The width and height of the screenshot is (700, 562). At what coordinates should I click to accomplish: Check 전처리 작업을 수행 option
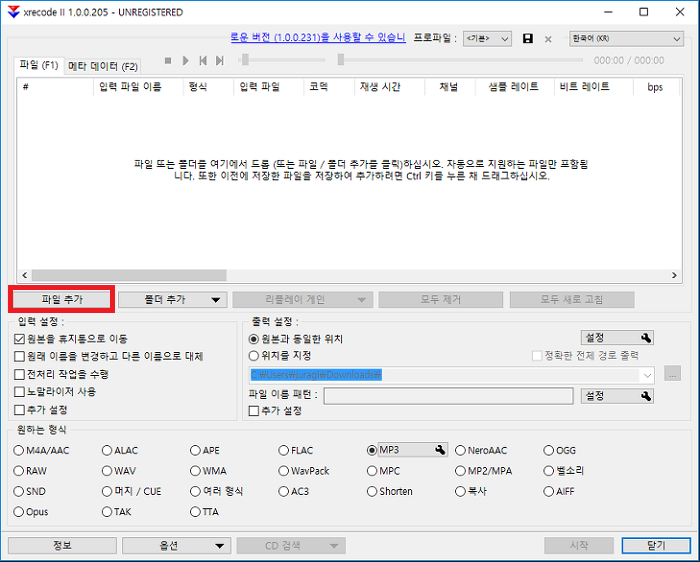coord(19,374)
